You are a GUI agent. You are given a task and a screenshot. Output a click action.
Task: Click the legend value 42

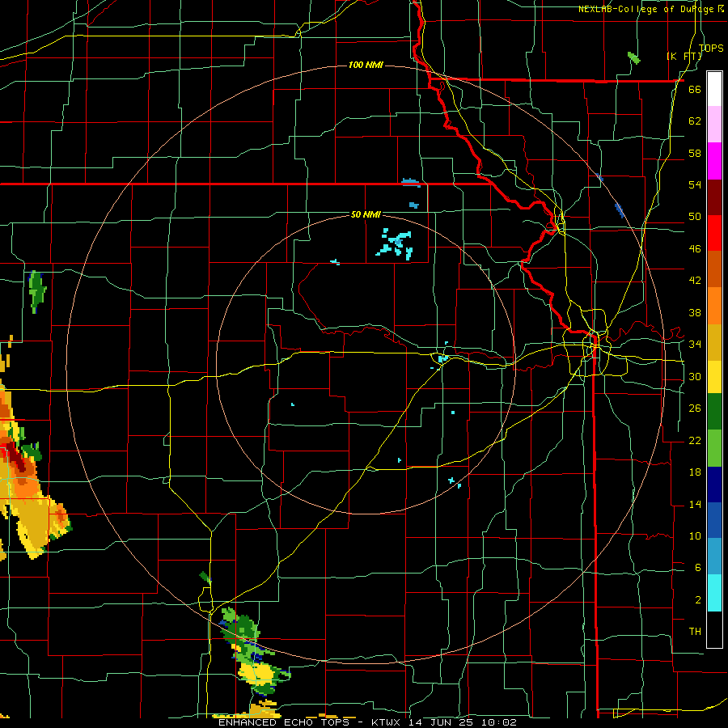point(695,281)
